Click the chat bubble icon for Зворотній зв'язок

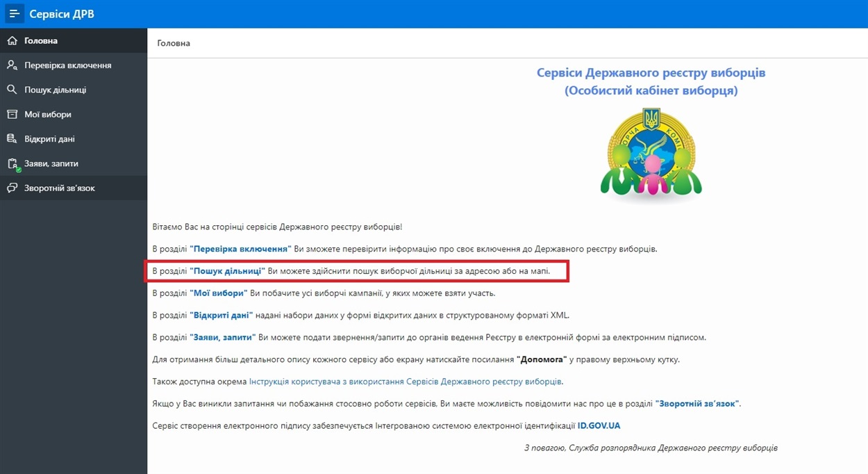pos(12,188)
